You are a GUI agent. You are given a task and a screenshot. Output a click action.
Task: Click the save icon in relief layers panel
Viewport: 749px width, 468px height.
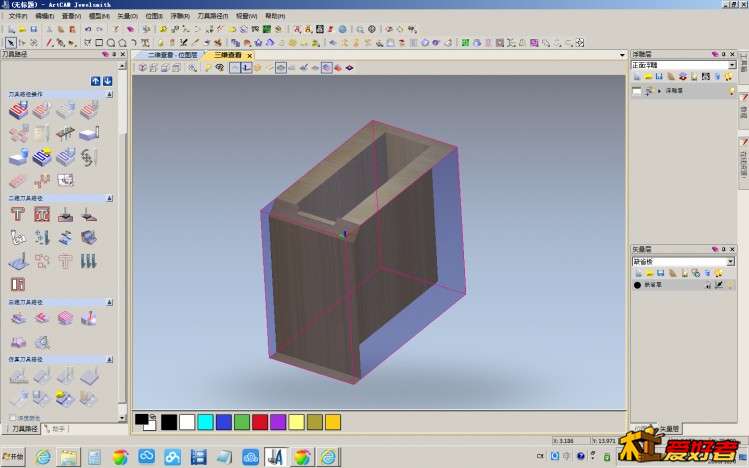pos(661,76)
